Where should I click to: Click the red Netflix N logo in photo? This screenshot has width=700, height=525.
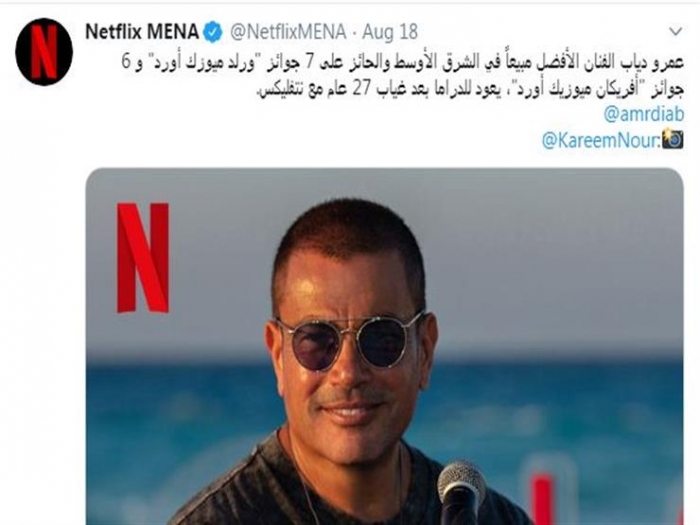[x=143, y=258]
